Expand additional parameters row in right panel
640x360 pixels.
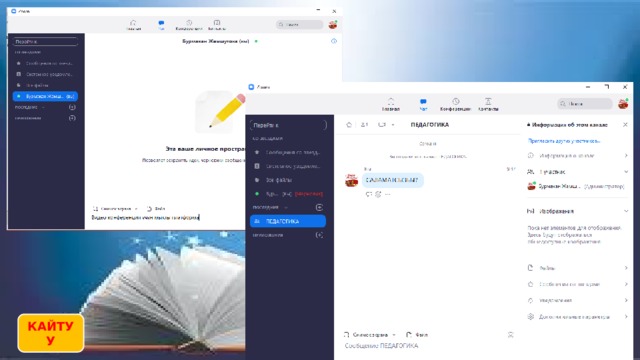[x=578, y=317]
